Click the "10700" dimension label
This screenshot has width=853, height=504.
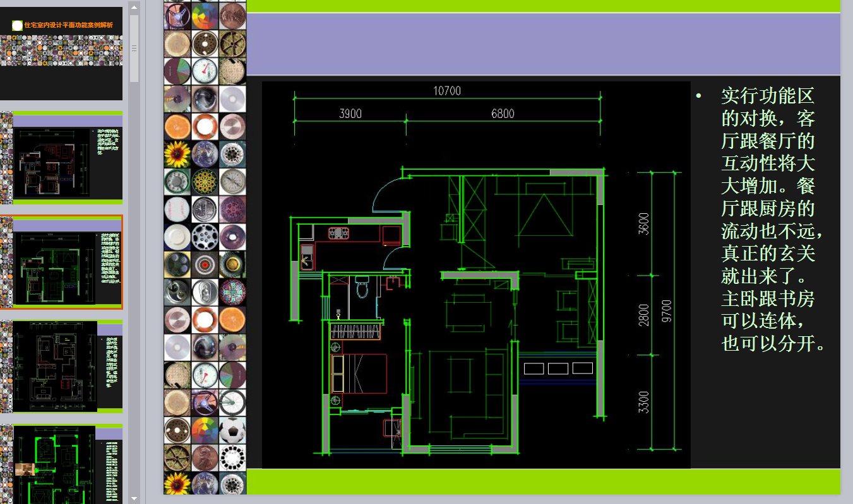click(447, 91)
